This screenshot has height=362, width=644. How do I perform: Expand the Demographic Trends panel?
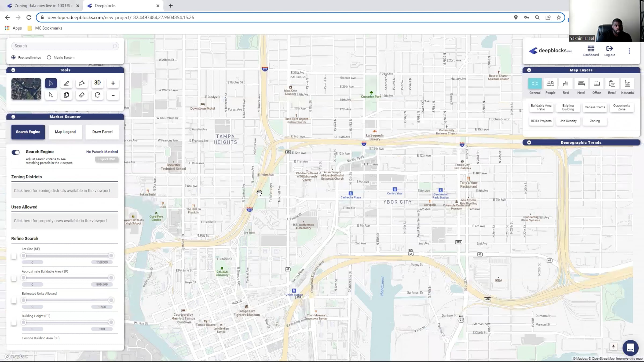click(x=529, y=142)
